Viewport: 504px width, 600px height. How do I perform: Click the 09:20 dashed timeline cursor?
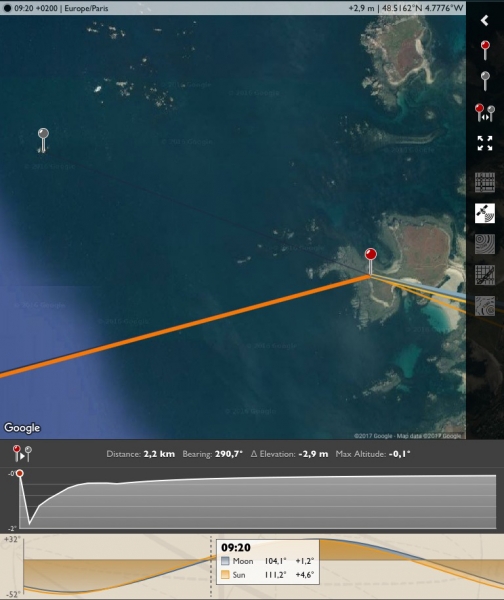click(x=211, y=566)
